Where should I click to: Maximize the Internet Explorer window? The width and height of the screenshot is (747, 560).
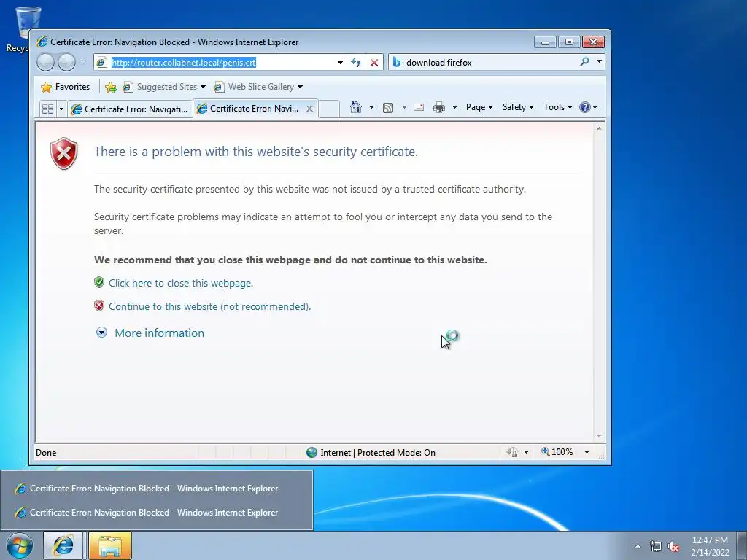pyautogui.click(x=569, y=42)
